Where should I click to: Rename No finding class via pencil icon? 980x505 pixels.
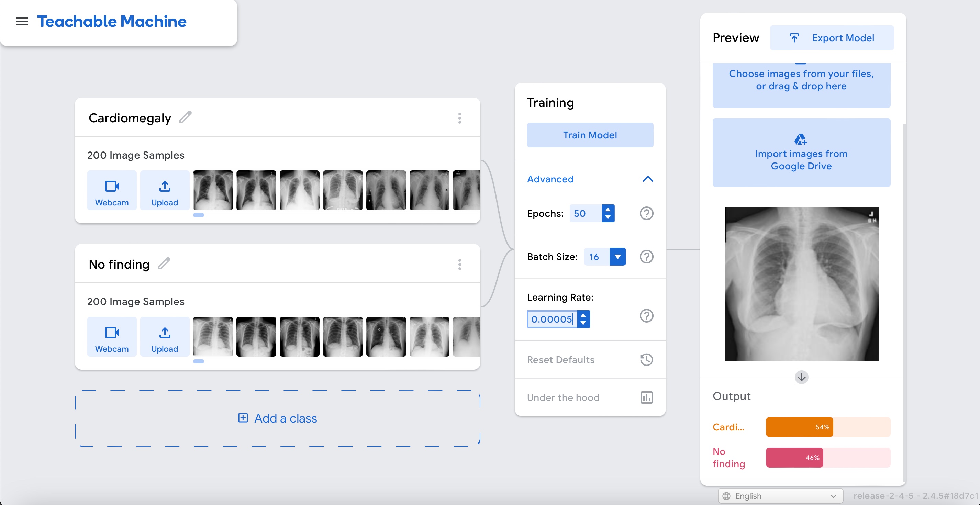click(164, 263)
